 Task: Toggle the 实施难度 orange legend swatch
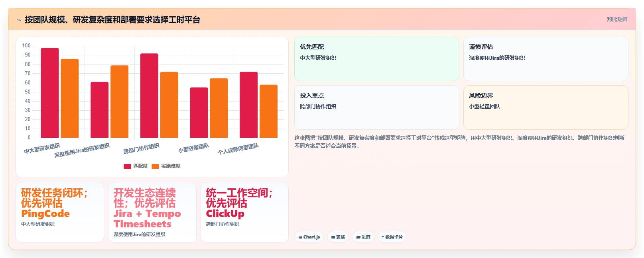coord(155,166)
